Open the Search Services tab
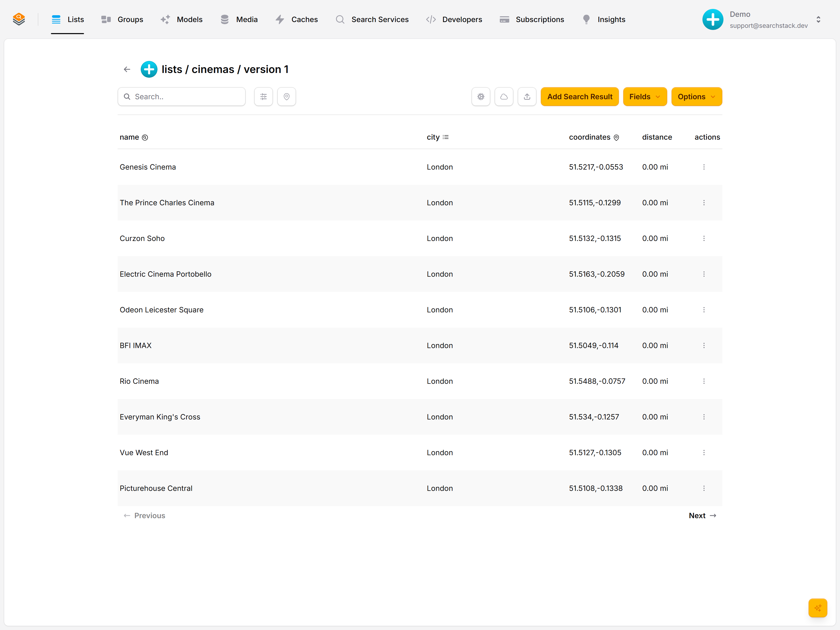This screenshot has width=840, height=630. pos(372,19)
